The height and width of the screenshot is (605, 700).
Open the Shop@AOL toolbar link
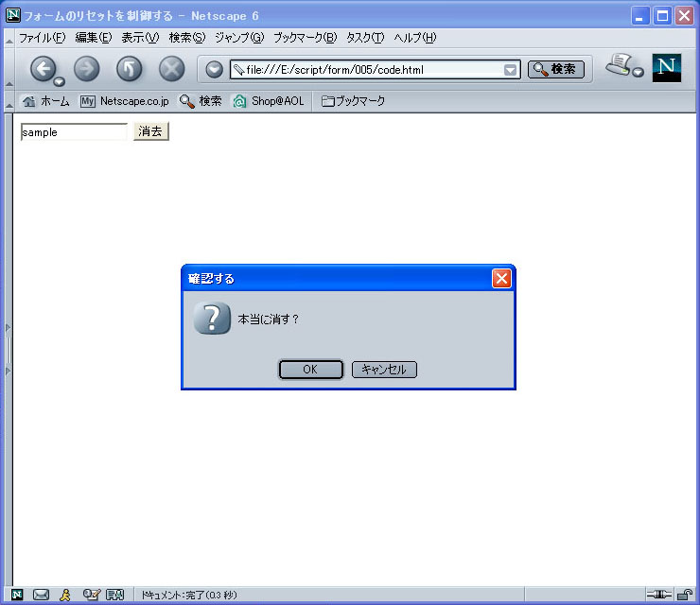tap(269, 101)
